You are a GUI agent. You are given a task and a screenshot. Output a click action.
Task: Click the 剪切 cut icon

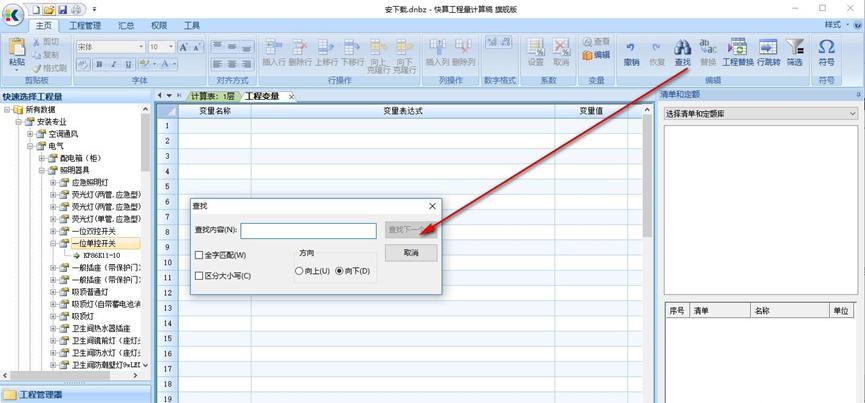point(45,41)
